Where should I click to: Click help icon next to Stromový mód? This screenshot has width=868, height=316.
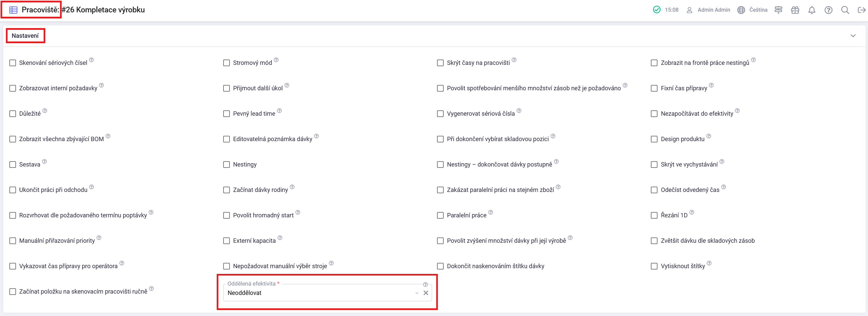(x=276, y=60)
